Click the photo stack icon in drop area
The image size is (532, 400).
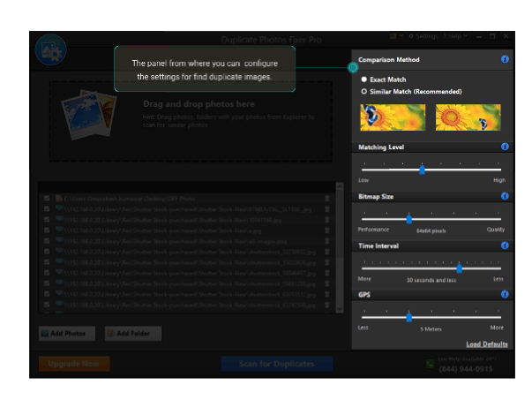[x=89, y=115]
